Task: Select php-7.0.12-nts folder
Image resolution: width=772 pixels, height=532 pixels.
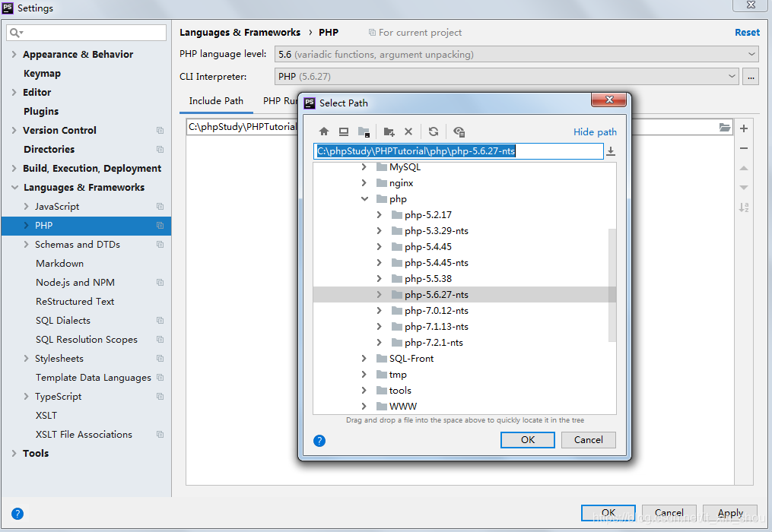Action: (437, 311)
